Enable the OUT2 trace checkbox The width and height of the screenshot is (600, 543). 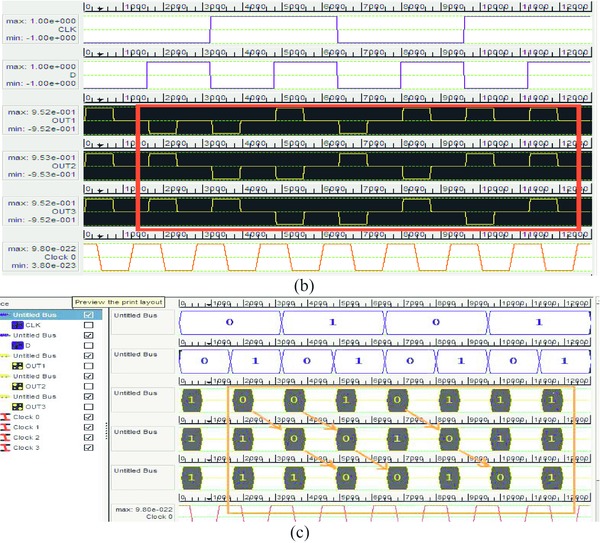pos(88,386)
